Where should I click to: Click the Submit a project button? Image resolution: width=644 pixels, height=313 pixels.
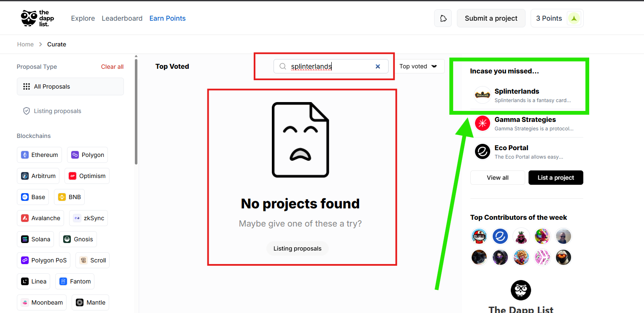491,18
